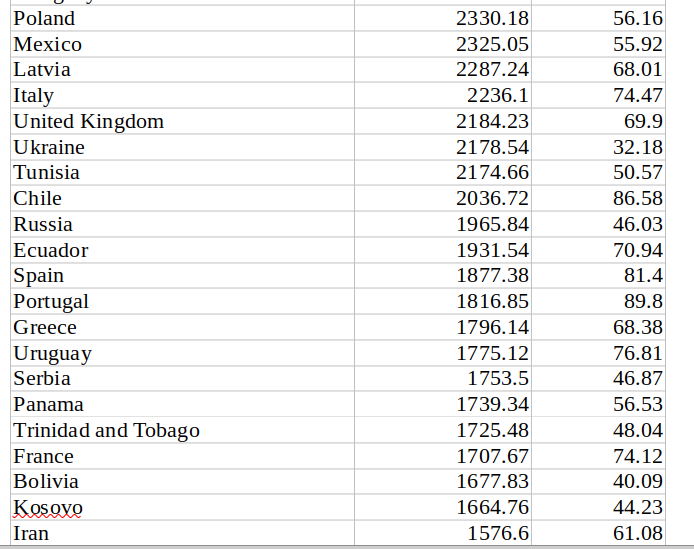Click Iran's 61.08 cell
The height and width of the screenshot is (549, 694).
point(598,533)
